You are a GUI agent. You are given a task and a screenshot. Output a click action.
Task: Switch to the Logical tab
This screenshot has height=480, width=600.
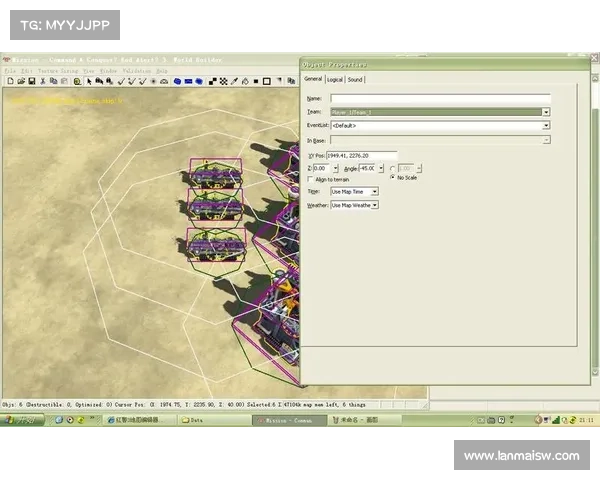[x=335, y=80]
